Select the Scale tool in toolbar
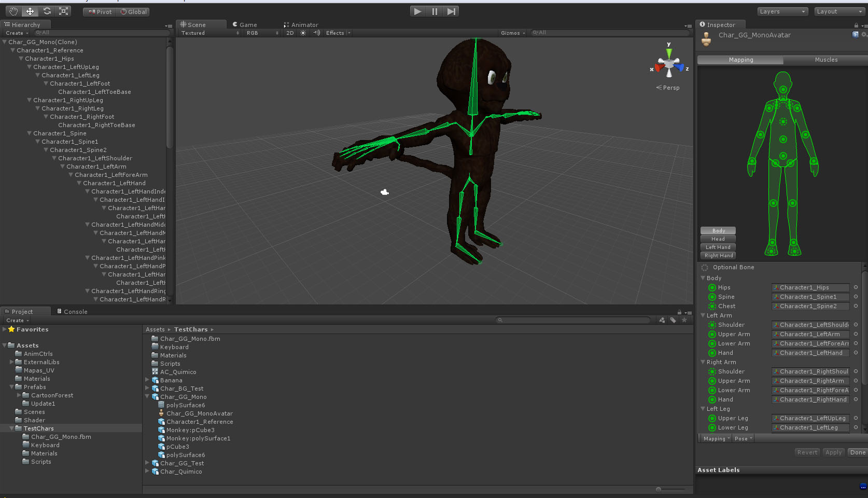The image size is (868, 498). pyautogui.click(x=63, y=11)
